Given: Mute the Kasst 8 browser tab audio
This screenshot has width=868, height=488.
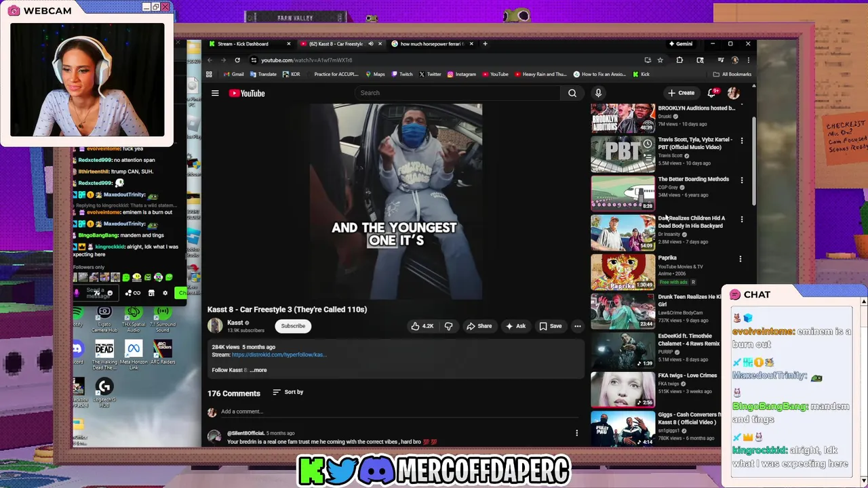Looking at the screenshot, I should click(370, 44).
